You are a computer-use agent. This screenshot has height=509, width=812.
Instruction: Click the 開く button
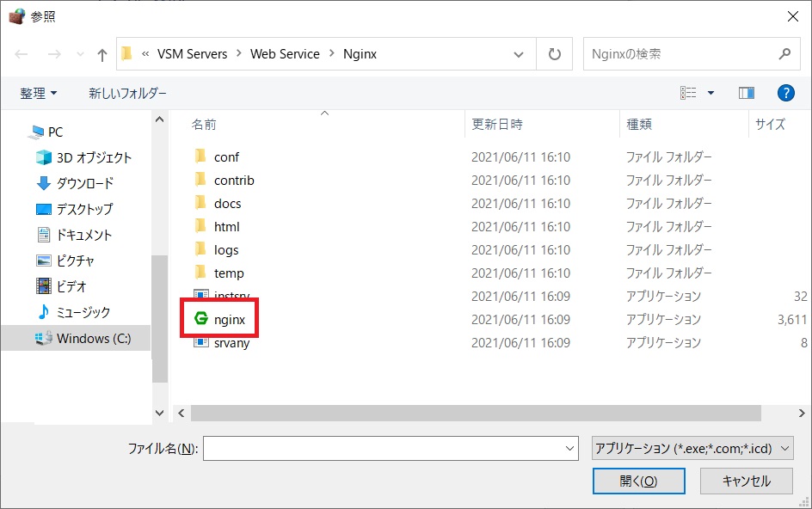[x=638, y=481]
